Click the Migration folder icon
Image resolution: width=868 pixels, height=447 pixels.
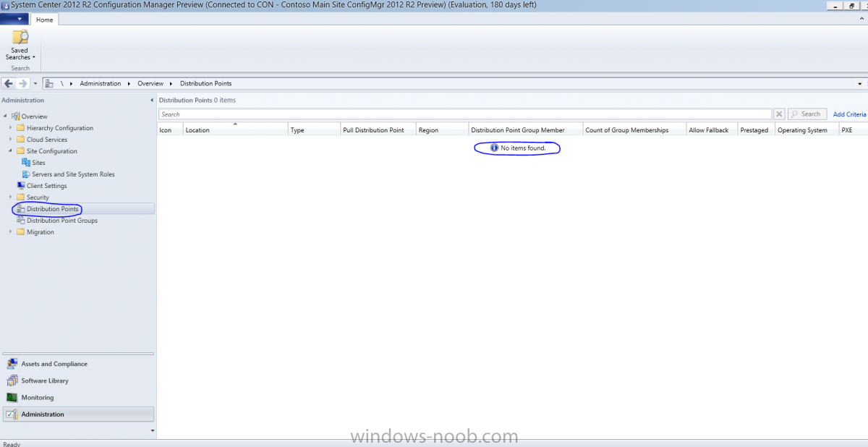(20, 232)
